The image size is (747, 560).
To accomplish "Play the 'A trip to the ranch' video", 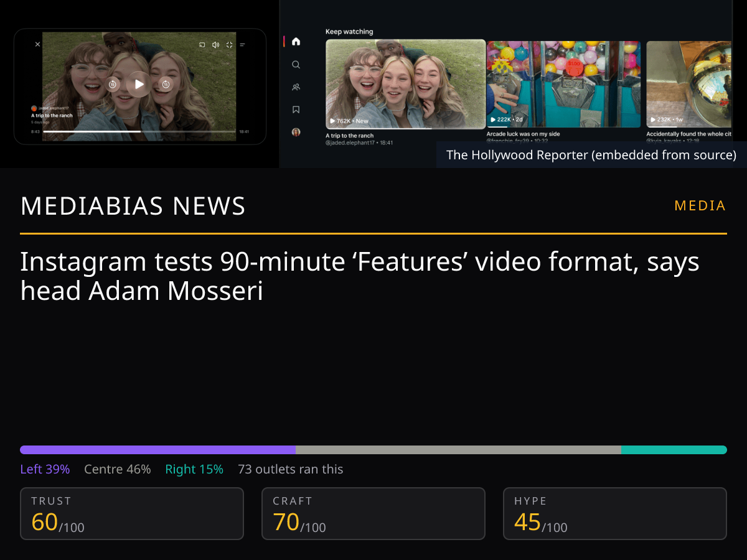I will tap(139, 84).
